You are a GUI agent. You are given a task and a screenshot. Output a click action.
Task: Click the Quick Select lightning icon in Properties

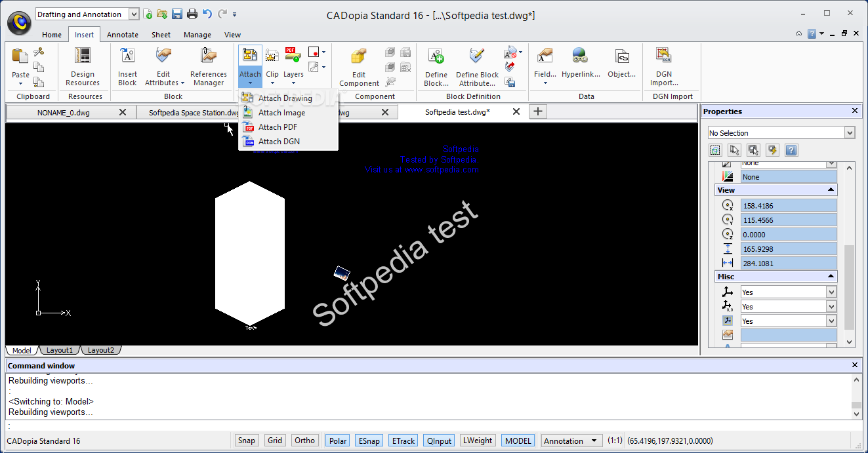(772, 150)
